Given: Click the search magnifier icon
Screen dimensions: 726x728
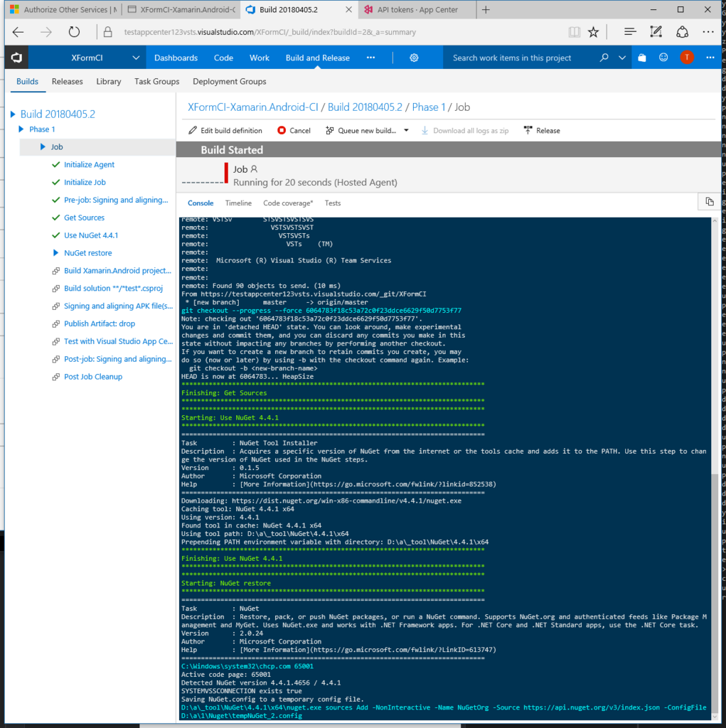Looking at the screenshot, I should [604, 58].
